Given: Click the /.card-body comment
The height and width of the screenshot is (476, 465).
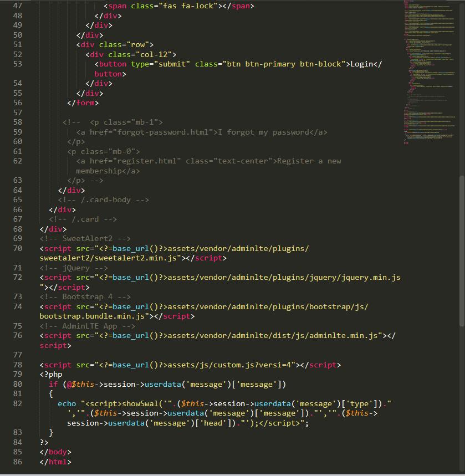Looking at the screenshot, I should [x=104, y=199].
